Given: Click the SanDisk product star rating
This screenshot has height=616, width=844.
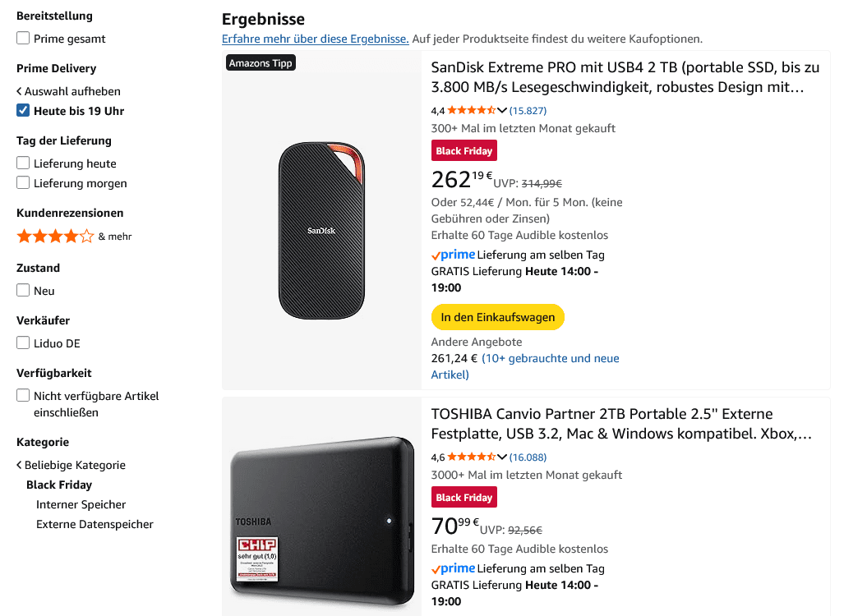Looking at the screenshot, I should [x=470, y=110].
